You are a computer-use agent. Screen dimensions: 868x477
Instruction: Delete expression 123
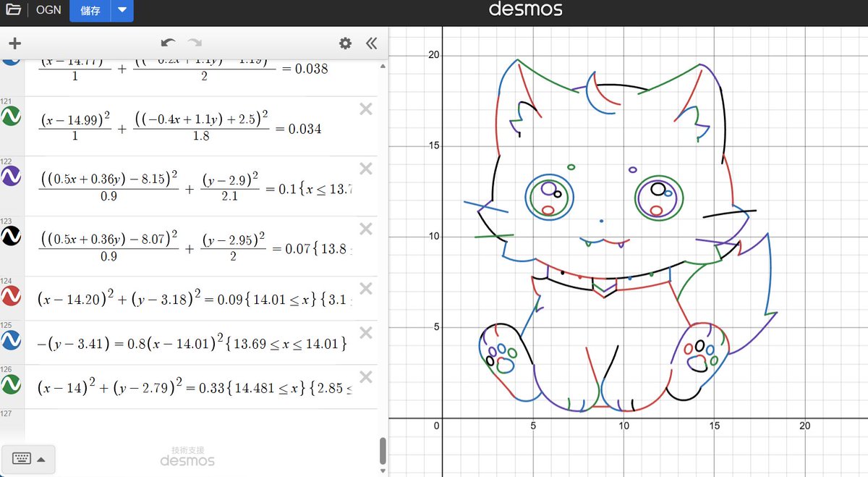[366, 229]
